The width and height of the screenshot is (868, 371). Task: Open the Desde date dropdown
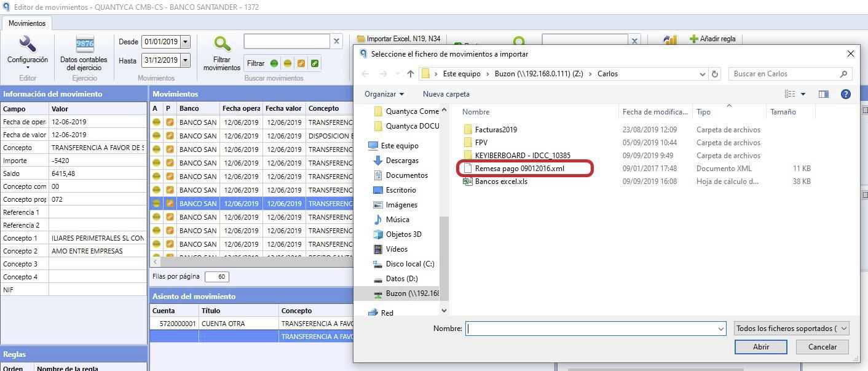185,42
